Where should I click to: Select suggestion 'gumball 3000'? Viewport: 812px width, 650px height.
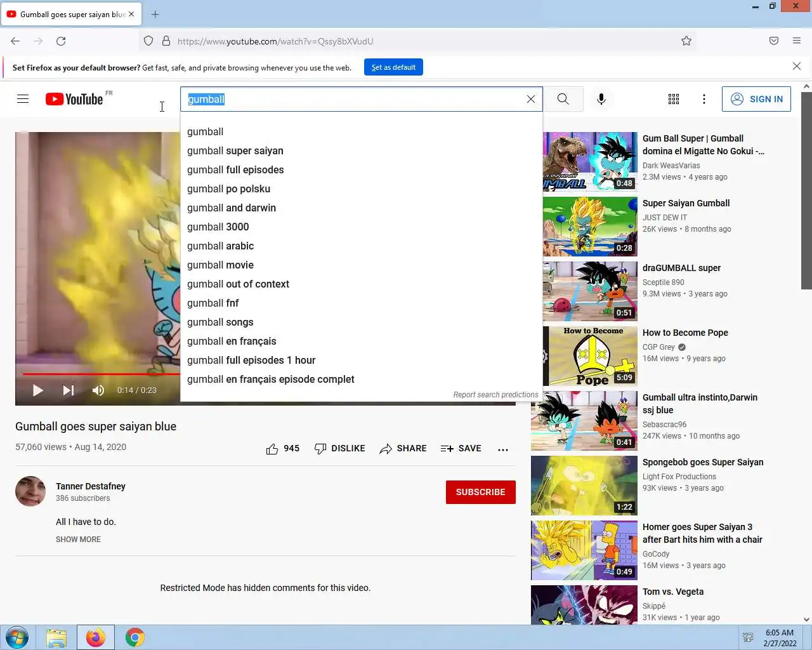[x=362, y=227]
